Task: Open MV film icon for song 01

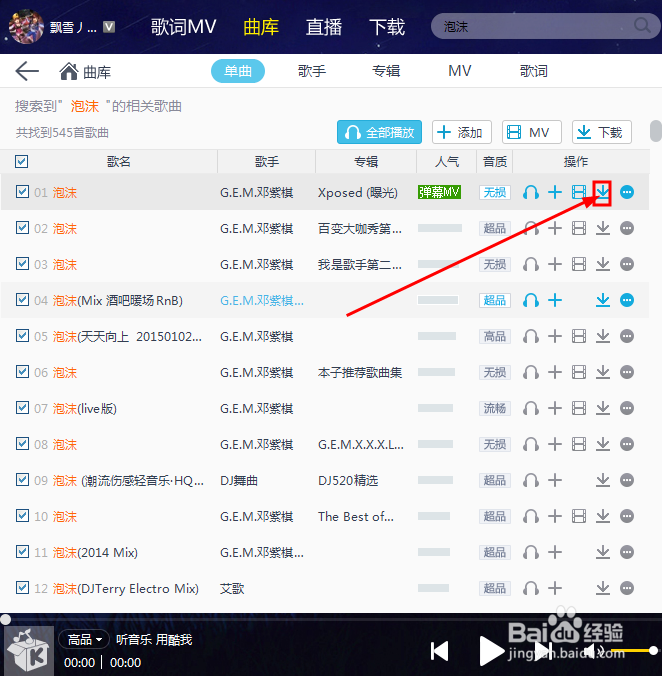Action: click(x=579, y=192)
